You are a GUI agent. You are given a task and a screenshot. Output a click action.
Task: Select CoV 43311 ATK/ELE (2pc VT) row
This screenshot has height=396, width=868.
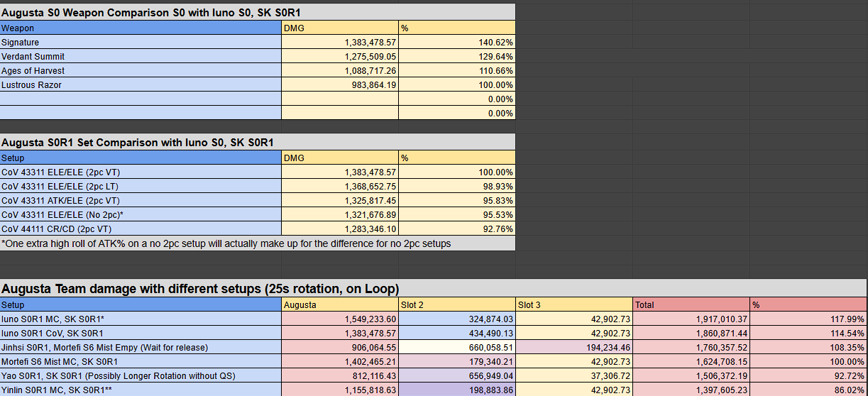pyautogui.click(x=141, y=201)
